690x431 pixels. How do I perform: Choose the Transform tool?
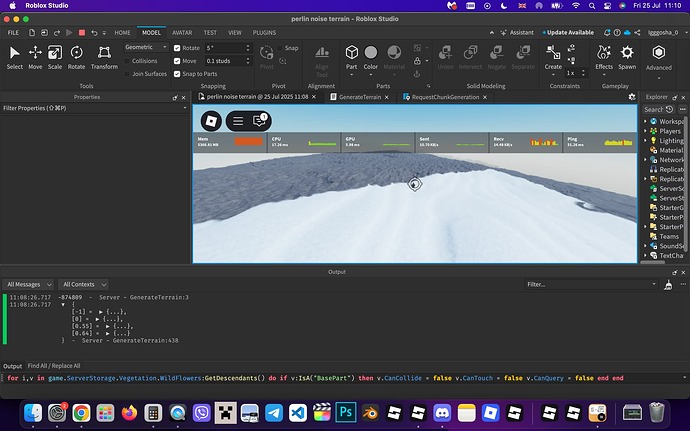(104, 57)
